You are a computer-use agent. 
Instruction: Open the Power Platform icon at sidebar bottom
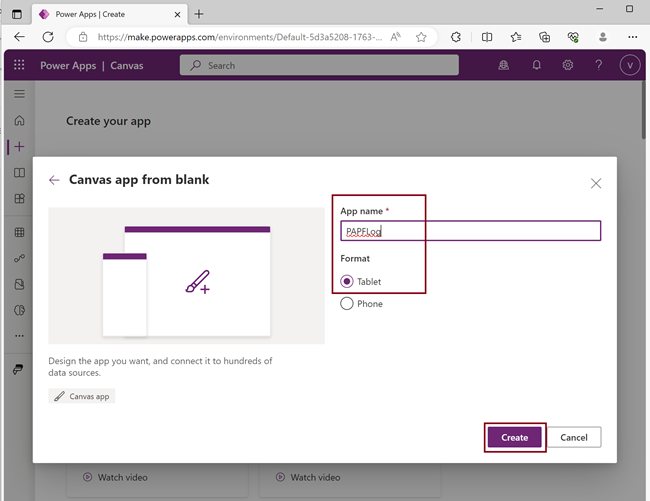pos(18,369)
